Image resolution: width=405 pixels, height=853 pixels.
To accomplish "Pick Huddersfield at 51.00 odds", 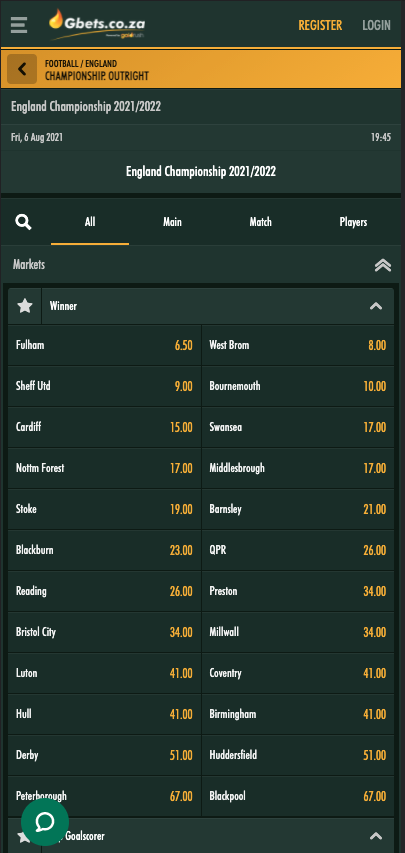I will pos(298,755).
